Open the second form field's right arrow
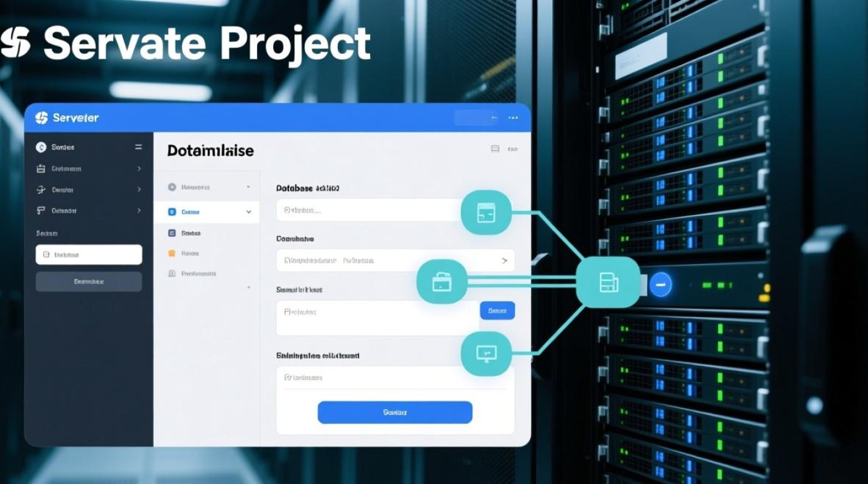The image size is (868, 484). [x=504, y=261]
